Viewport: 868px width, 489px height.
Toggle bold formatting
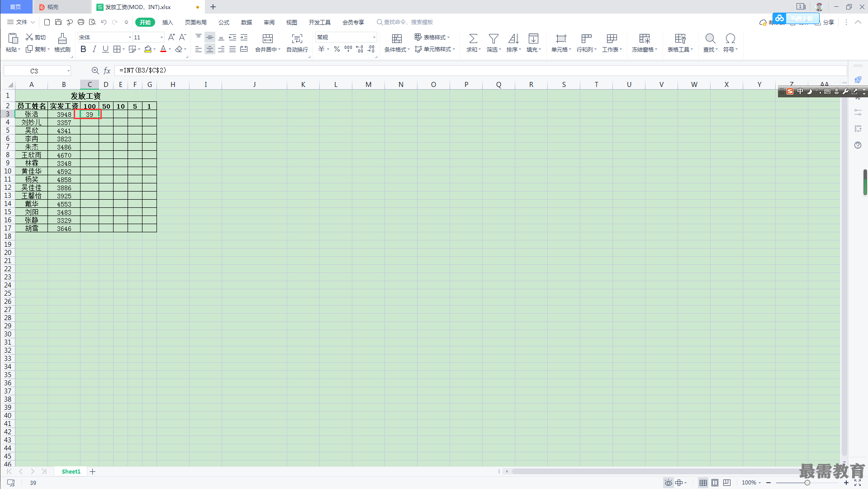point(83,49)
